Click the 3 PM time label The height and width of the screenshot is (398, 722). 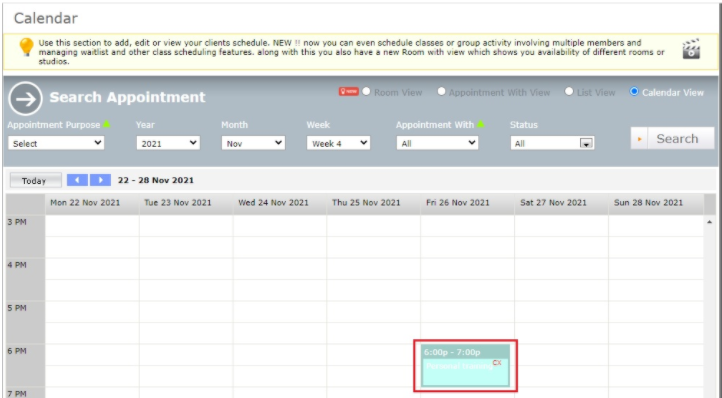point(17,222)
